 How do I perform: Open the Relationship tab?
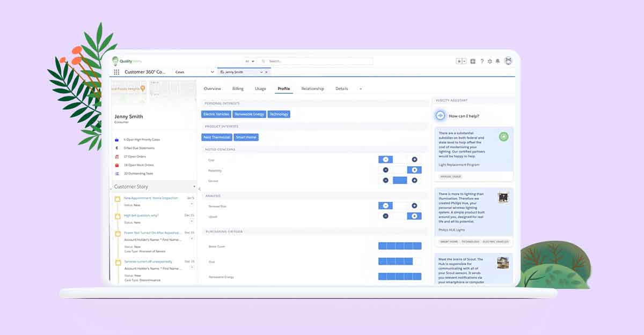point(312,88)
